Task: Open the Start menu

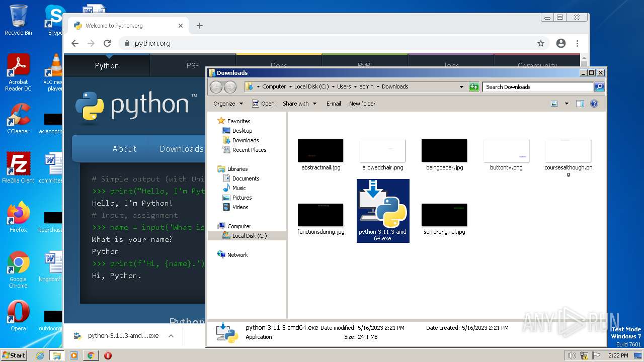Action: click(14, 355)
